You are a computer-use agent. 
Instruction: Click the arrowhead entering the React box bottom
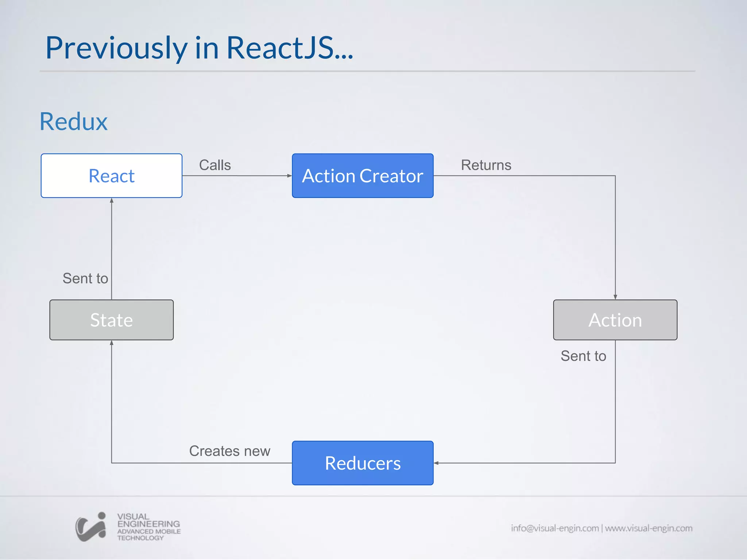112,201
